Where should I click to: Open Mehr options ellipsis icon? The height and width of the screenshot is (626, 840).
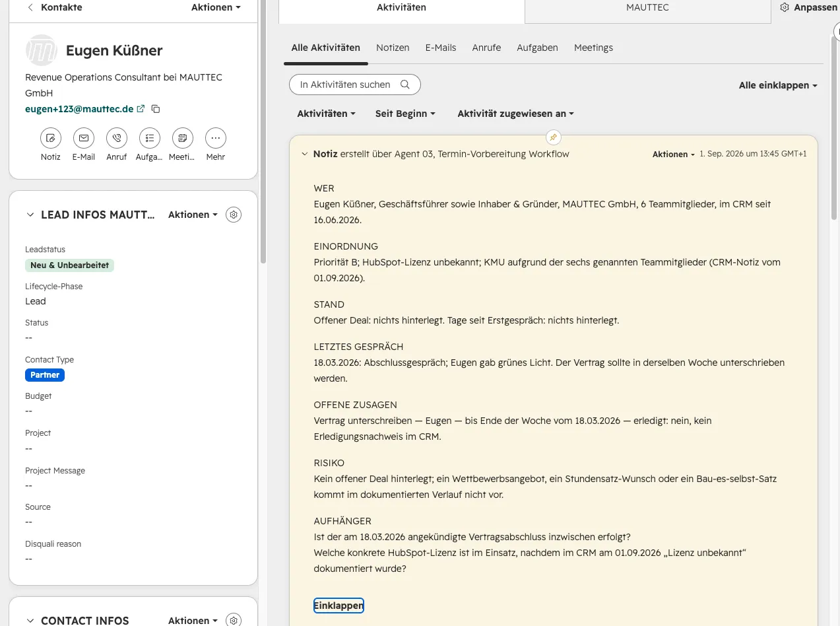pyautogui.click(x=216, y=138)
